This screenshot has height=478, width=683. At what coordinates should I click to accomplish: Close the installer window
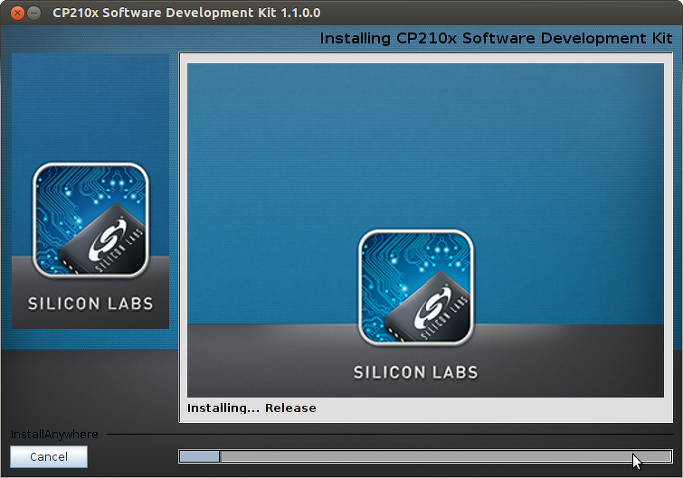(x=17, y=13)
